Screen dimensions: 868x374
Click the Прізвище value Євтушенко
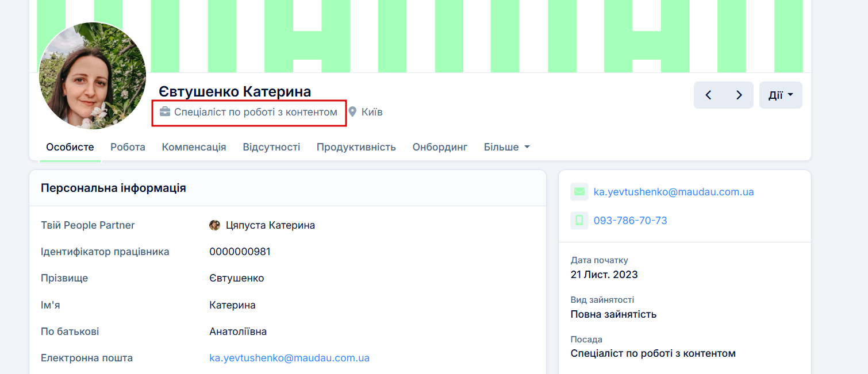pos(237,278)
